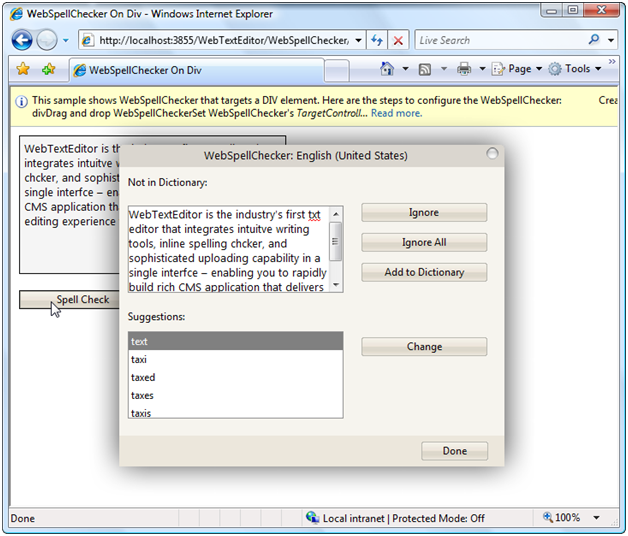
Task: Click the Refresh page icon
Action: [x=377, y=40]
